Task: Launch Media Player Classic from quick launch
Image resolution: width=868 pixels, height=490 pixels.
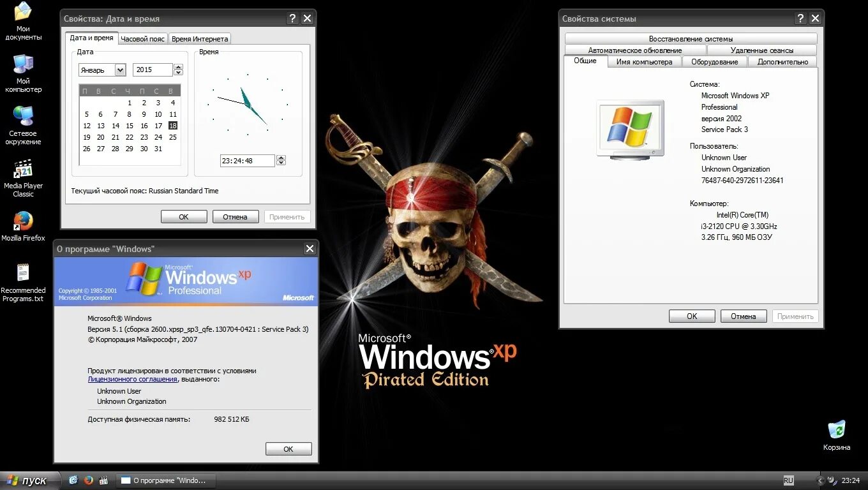Action: [103, 480]
